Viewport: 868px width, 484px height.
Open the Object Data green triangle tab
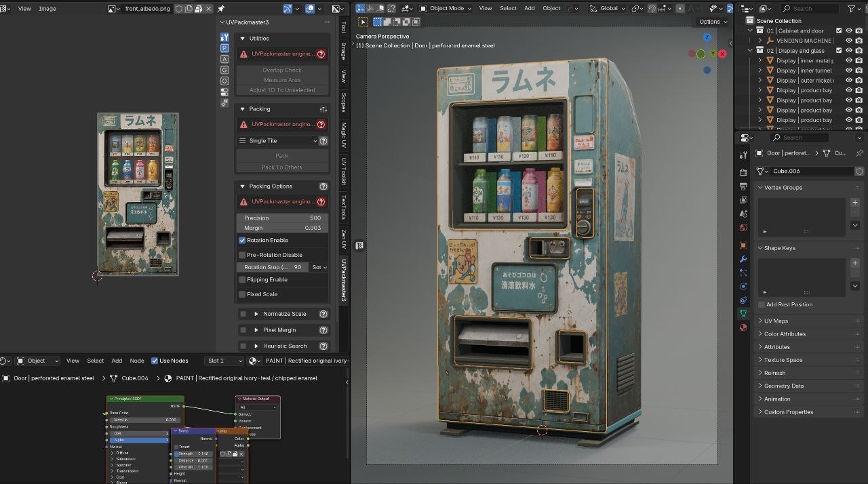point(743,314)
